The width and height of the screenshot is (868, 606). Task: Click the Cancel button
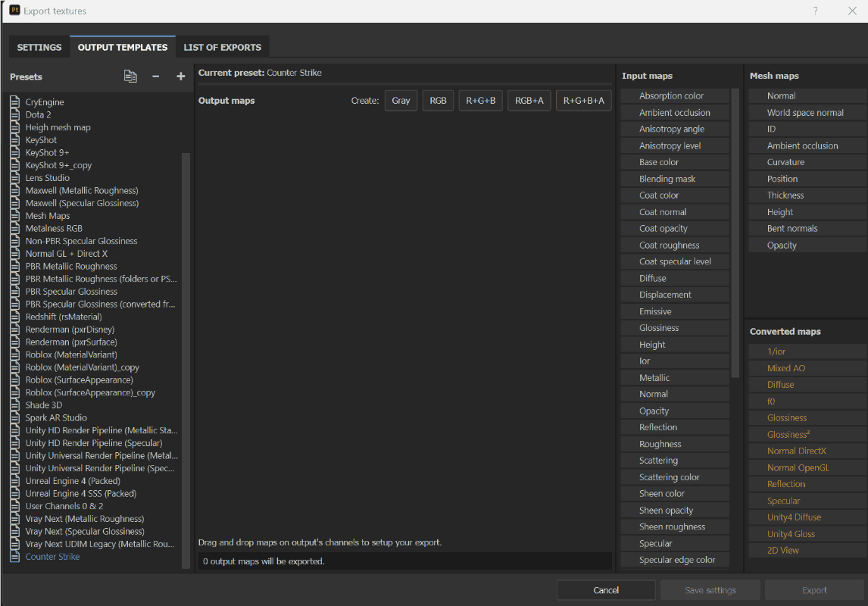[606, 589]
